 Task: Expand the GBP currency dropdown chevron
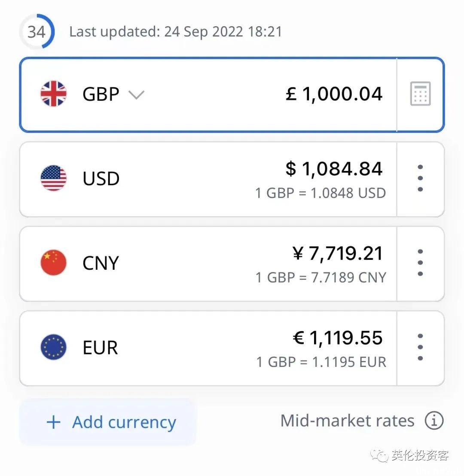[136, 95]
